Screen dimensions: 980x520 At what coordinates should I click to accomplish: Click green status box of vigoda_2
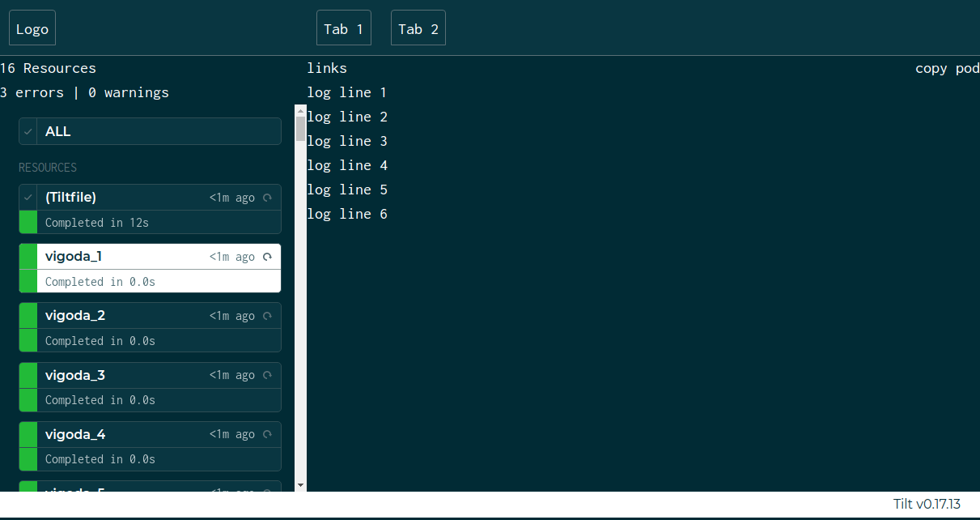[x=28, y=327]
